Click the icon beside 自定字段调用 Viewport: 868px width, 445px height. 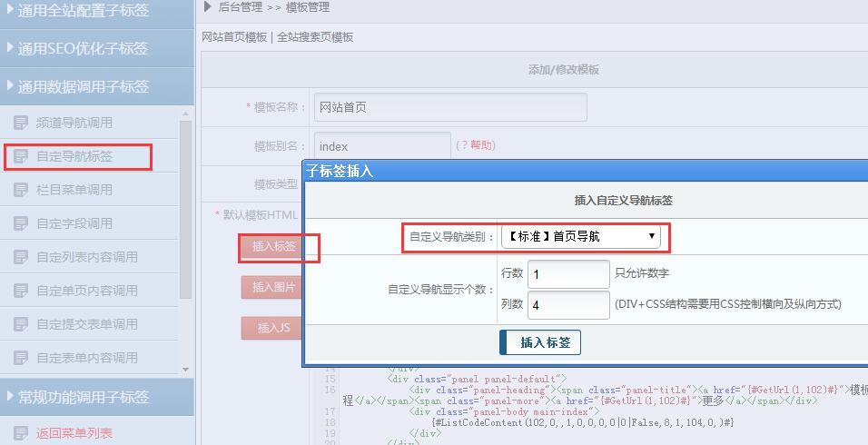click(x=20, y=223)
